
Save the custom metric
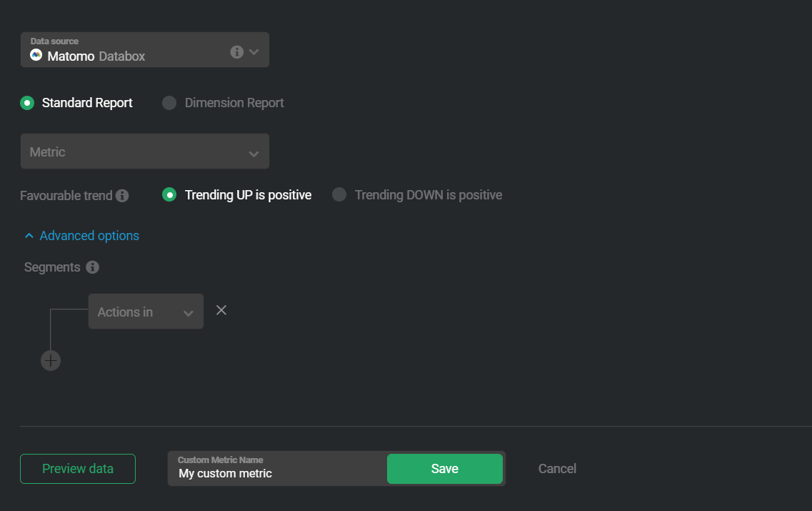[x=445, y=469]
